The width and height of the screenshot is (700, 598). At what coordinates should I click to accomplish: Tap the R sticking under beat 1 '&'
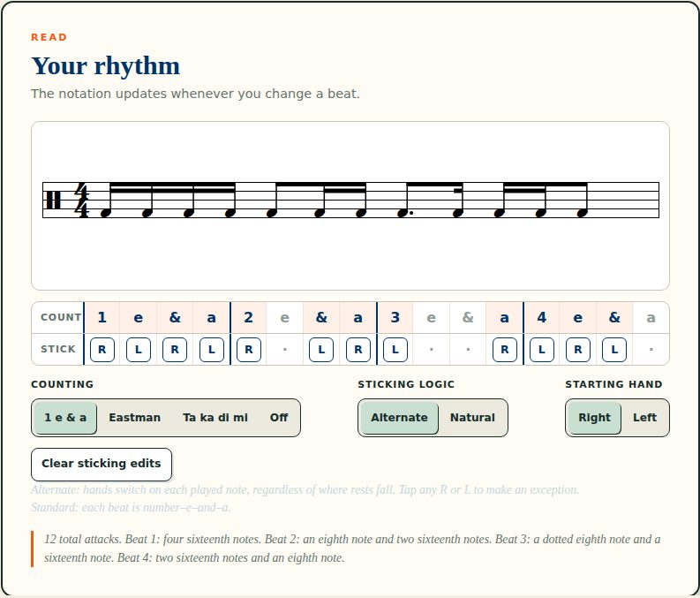pyautogui.click(x=175, y=350)
